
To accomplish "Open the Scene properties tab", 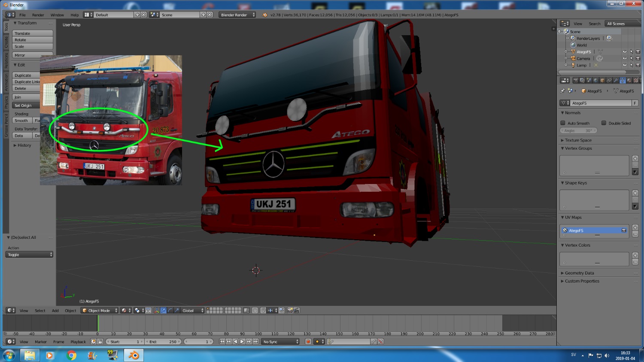I will pos(589,80).
